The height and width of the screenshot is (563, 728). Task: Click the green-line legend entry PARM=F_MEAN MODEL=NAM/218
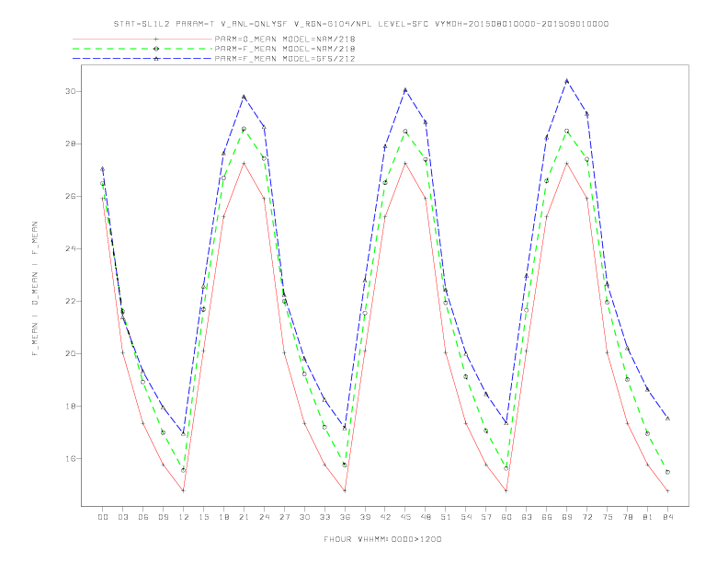coord(285,49)
